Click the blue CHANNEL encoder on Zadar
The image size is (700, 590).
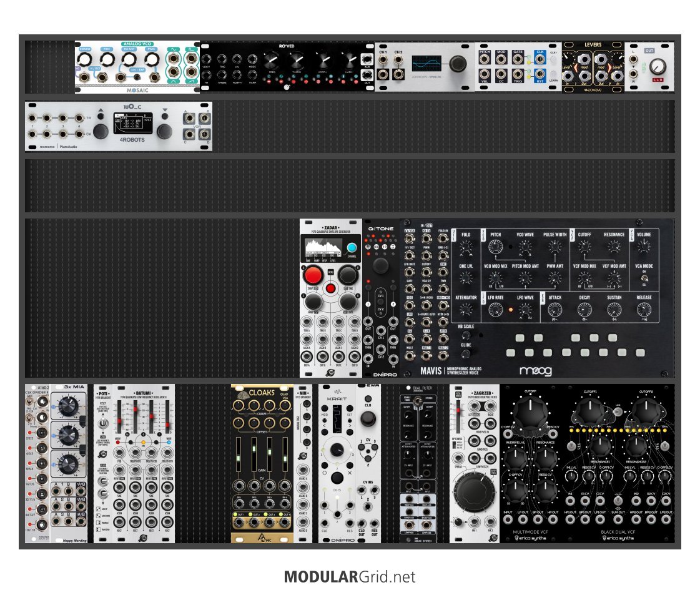tap(352, 248)
